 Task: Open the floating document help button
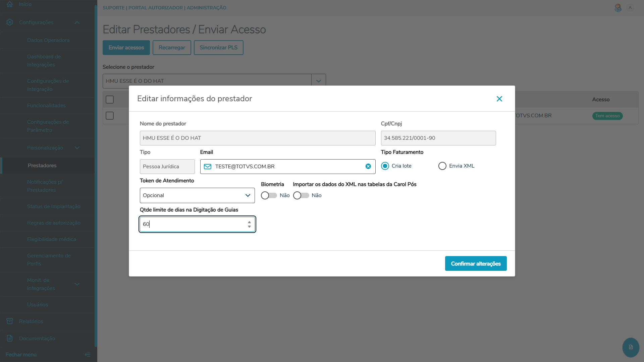click(631, 347)
